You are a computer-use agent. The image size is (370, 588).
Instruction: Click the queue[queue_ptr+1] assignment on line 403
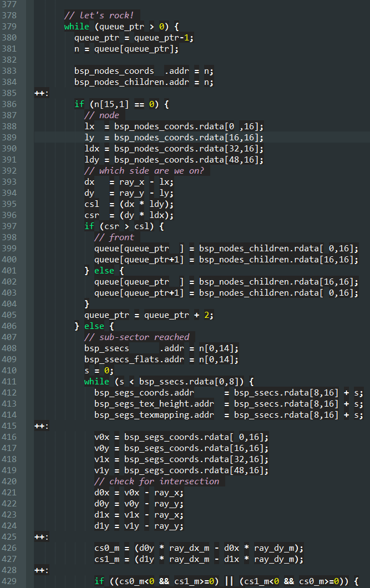click(226, 293)
